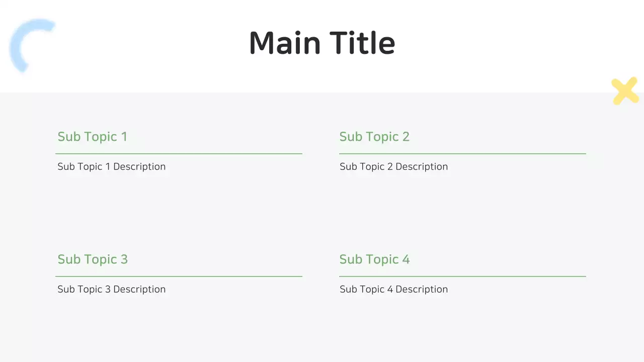Click the Sub Topic 1 heading
The image size is (644, 362).
click(x=93, y=137)
